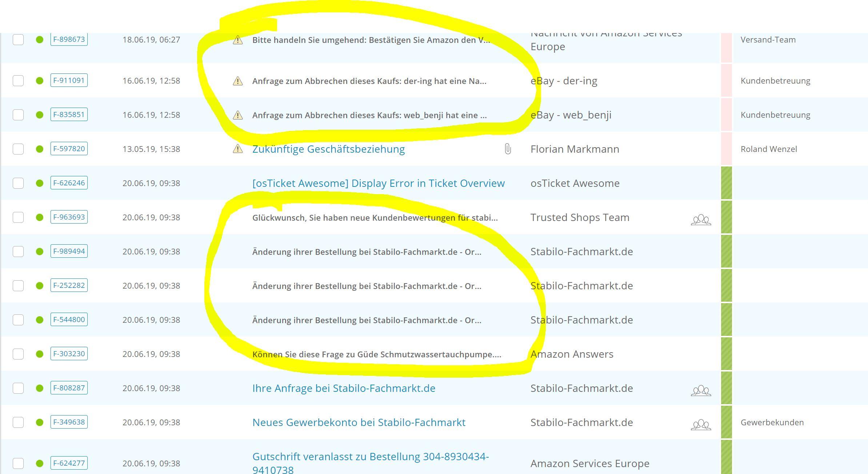This screenshot has height=474, width=868.
Task: Click collaborators icon on ticket F-808287 row
Action: pyautogui.click(x=701, y=390)
